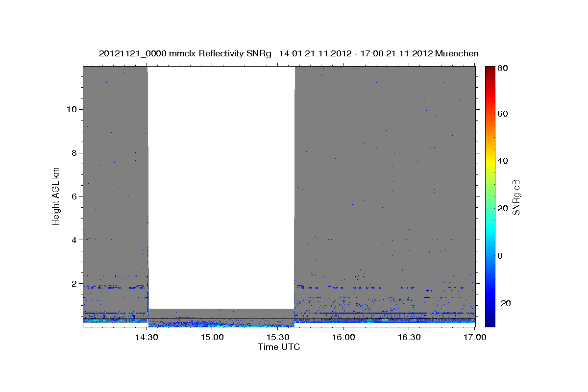Select colorbar value -20
The height and width of the screenshot is (392, 588).
click(x=504, y=303)
